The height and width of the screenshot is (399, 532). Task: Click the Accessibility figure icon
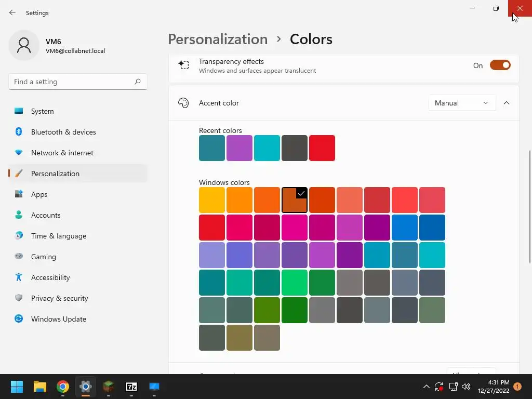[x=19, y=277]
